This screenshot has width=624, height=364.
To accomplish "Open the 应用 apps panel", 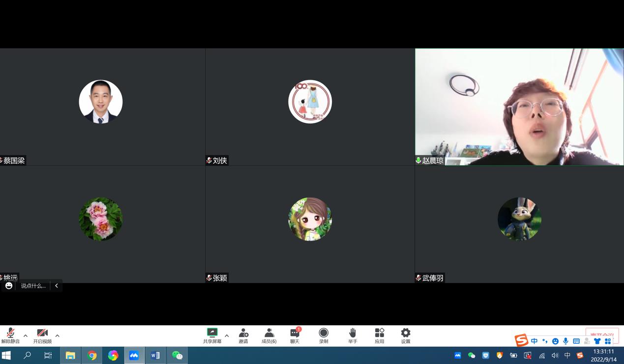I will pos(380,336).
